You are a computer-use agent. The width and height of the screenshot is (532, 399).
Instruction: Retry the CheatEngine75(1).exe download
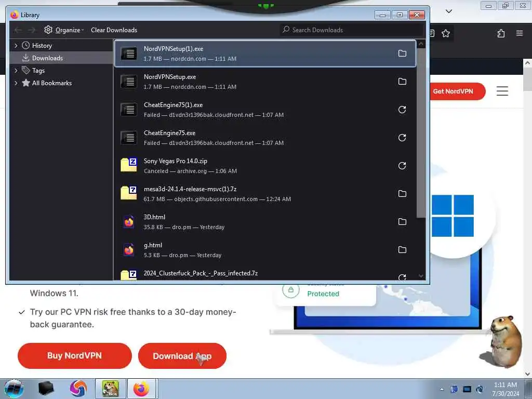402,110
